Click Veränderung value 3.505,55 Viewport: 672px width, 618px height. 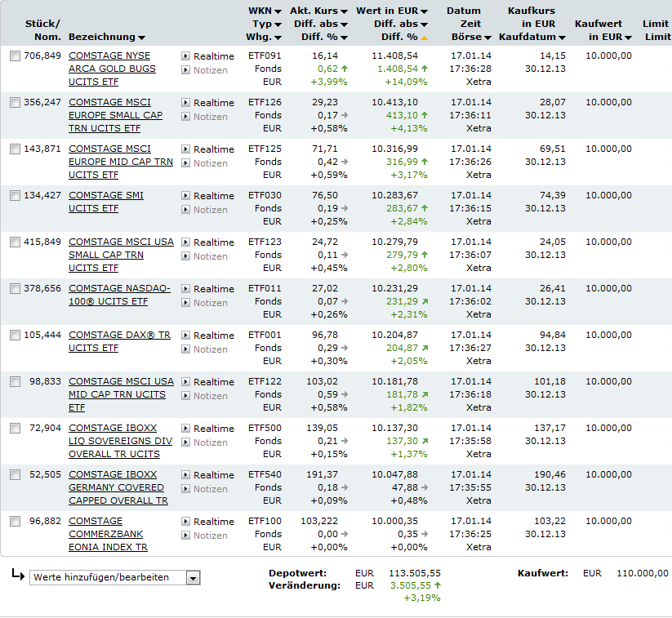click(x=410, y=585)
